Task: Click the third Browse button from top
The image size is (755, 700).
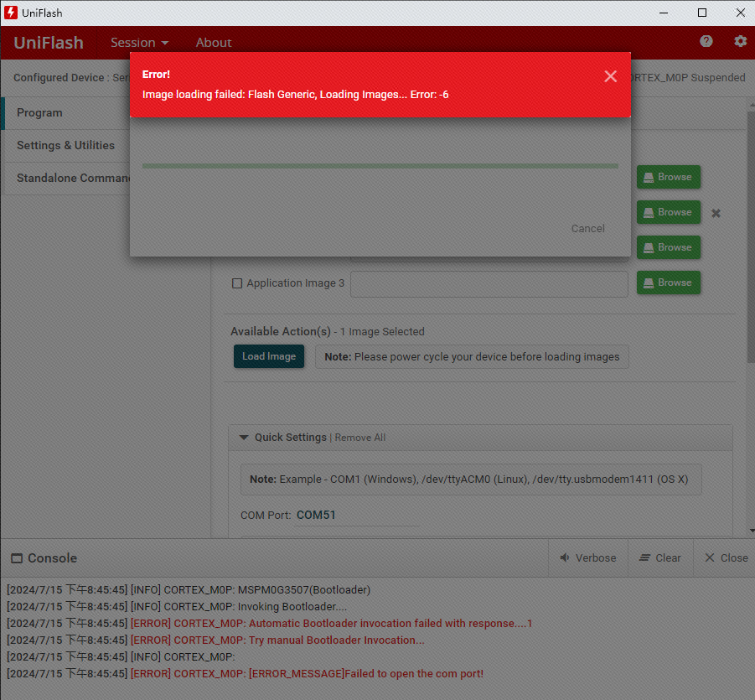Action: (x=669, y=247)
